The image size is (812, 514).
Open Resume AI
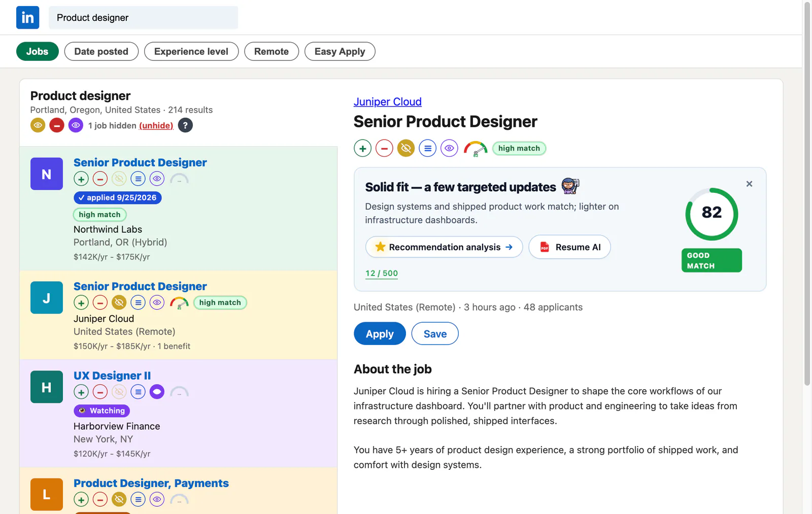(569, 247)
